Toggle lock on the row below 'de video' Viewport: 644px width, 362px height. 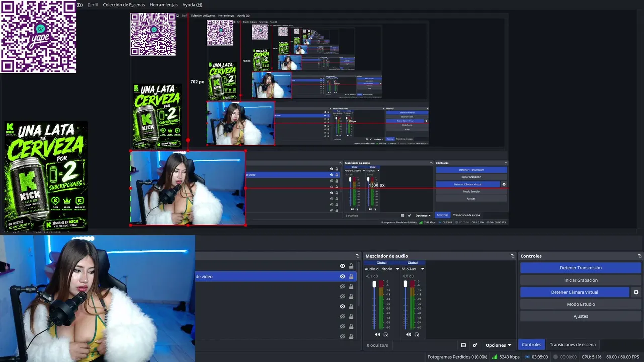click(x=351, y=287)
